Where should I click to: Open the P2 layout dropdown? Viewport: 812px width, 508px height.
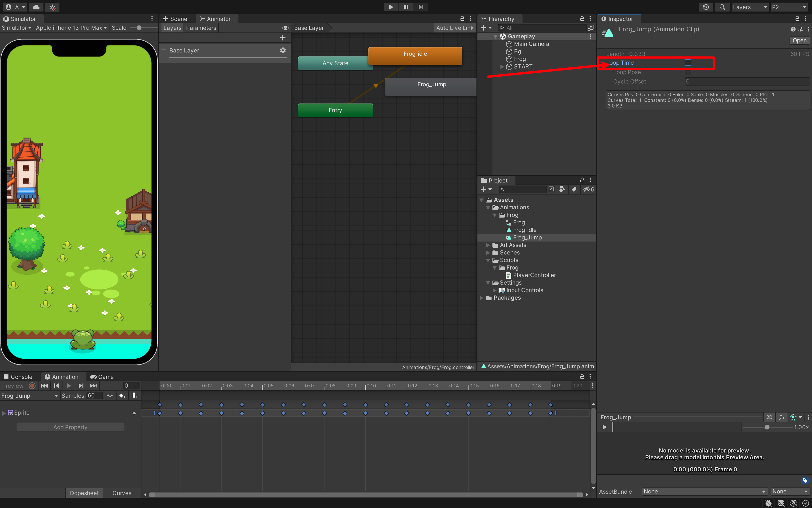[789, 7]
